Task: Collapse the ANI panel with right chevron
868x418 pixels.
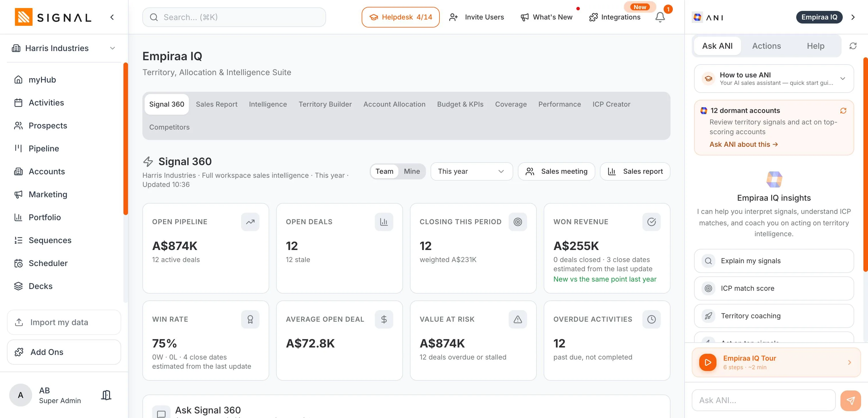Action: click(853, 17)
